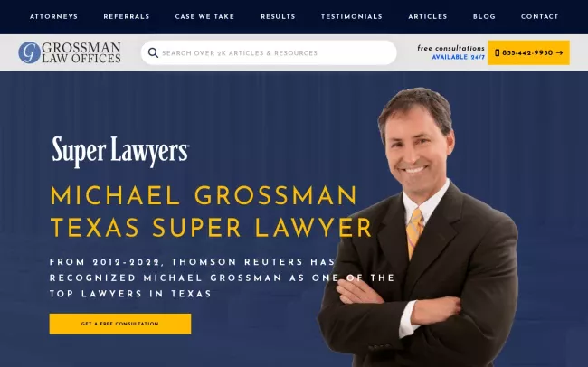The image size is (588, 367).
Task: Click the Super Lawyers logo
Action: tap(120, 152)
